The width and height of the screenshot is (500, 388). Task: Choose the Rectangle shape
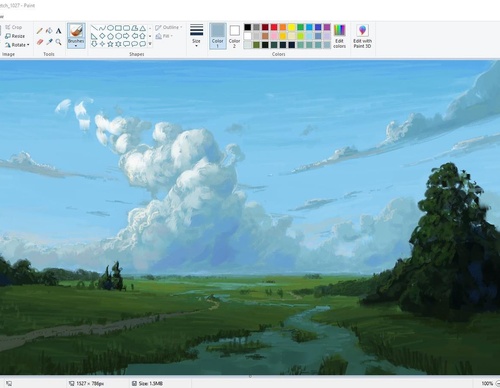(x=118, y=28)
